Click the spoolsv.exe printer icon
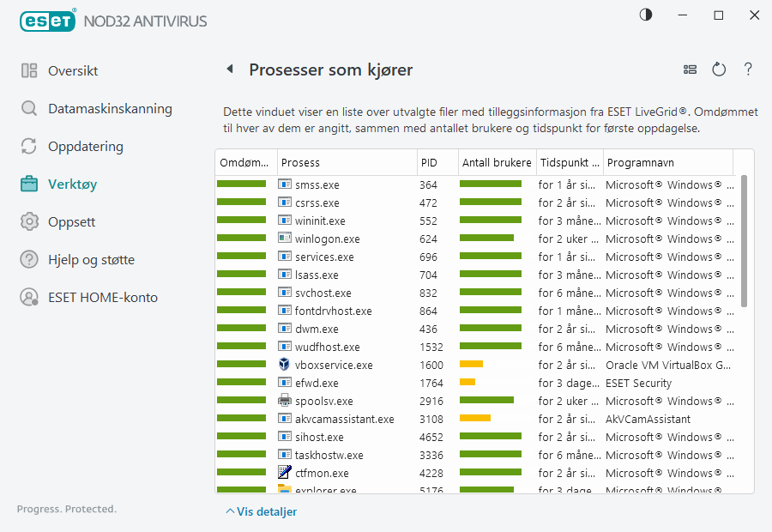 tap(285, 401)
